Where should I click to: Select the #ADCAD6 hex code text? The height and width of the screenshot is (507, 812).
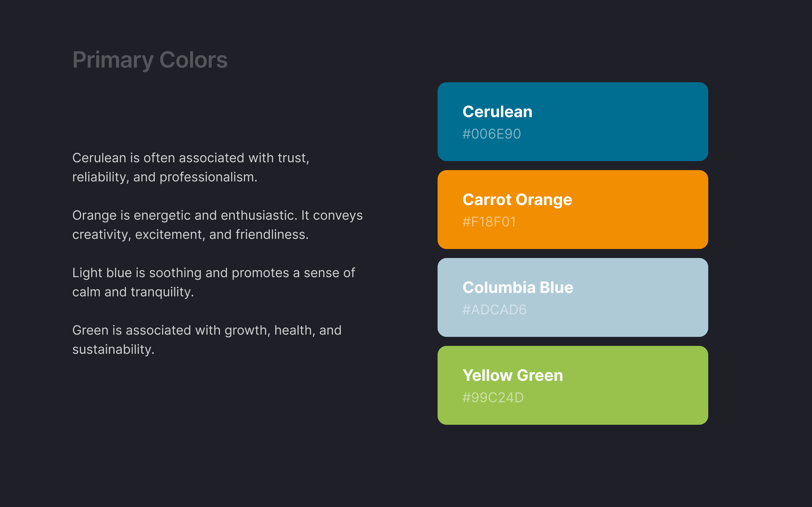tap(494, 310)
